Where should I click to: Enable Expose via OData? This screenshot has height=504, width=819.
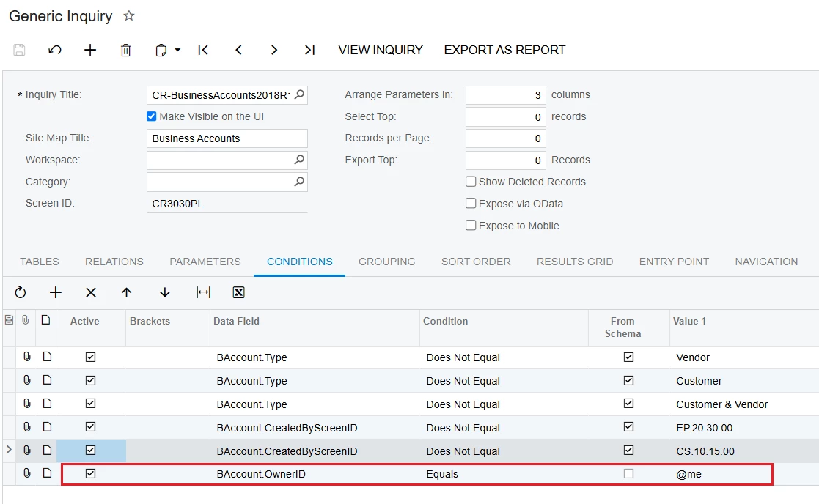point(471,204)
